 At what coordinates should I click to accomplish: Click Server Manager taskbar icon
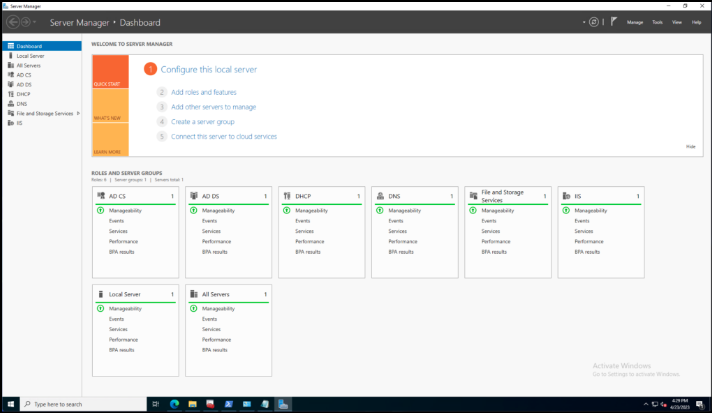(x=283, y=404)
